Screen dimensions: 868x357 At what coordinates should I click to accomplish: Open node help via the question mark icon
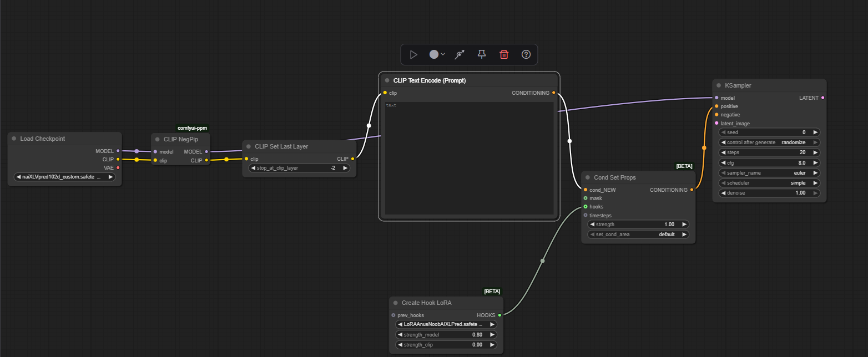tap(526, 54)
